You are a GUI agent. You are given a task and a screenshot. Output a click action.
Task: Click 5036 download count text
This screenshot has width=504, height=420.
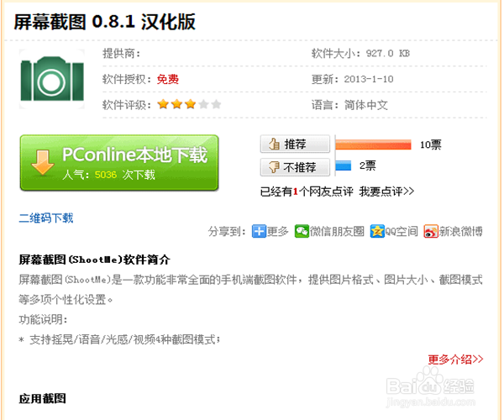pyautogui.click(x=106, y=175)
